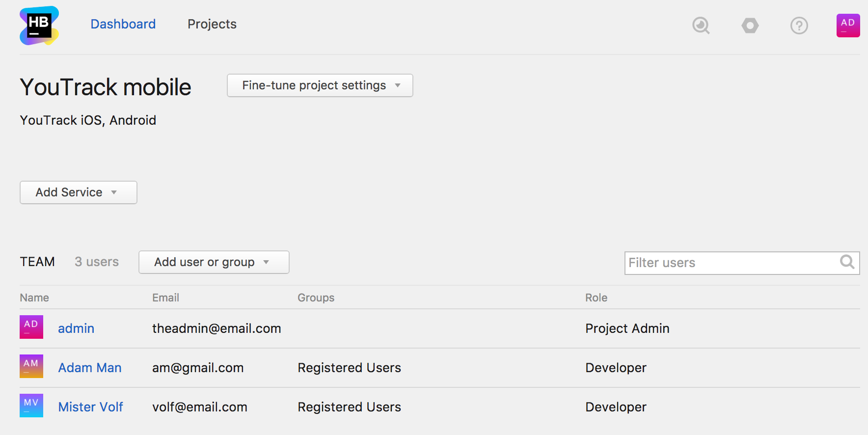
Task: Click the Name column header
Action: [34, 298]
